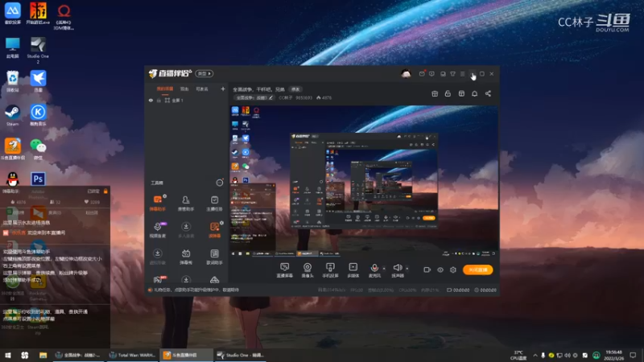The image size is (644, 362).
Task: Click the 修改 button beside the stream title
Action: pos(295,89)
